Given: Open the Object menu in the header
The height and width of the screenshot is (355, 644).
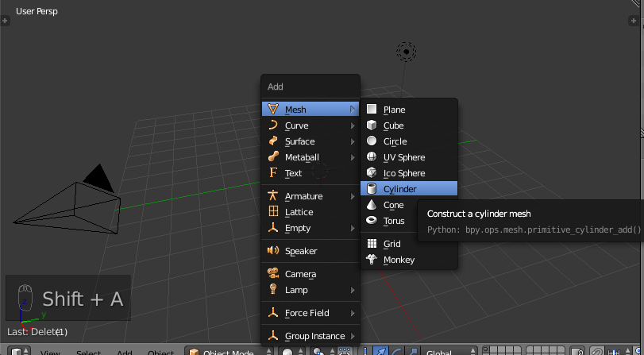Looking at the screenshot, I should tap(160, 352).
